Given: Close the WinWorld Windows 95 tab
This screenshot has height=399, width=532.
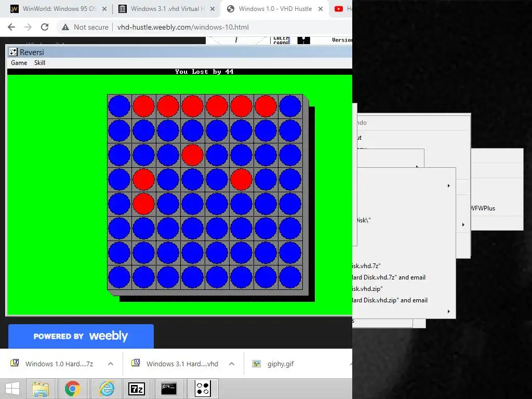Looking at the screenshot, I should (104, 9).
